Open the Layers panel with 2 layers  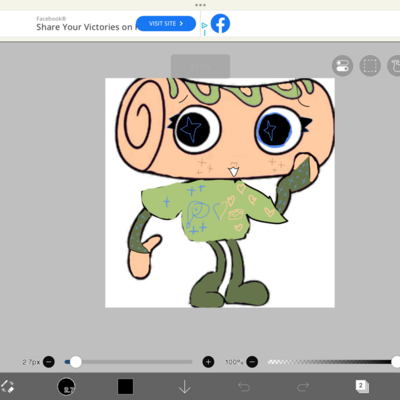click(x=362, y=387)
